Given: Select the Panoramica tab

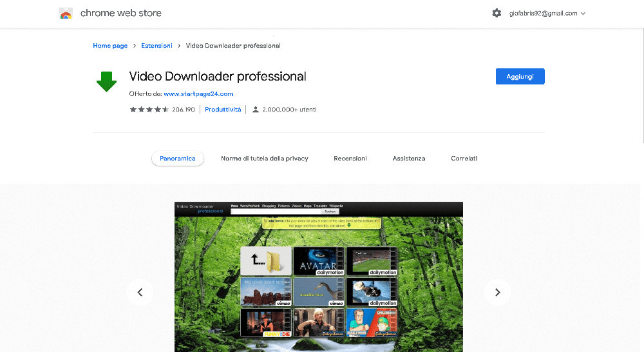Looking at the screenshot, I should (x=178, y=159).
